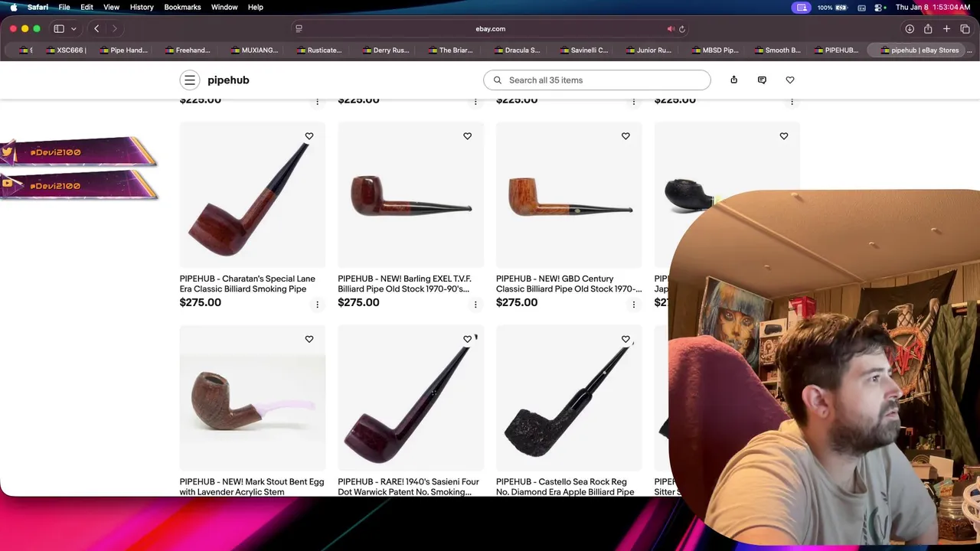Click the purple screen recording menu bar icon
The image size is (980, 551).
pyautogui.click(x=802, y=7)
